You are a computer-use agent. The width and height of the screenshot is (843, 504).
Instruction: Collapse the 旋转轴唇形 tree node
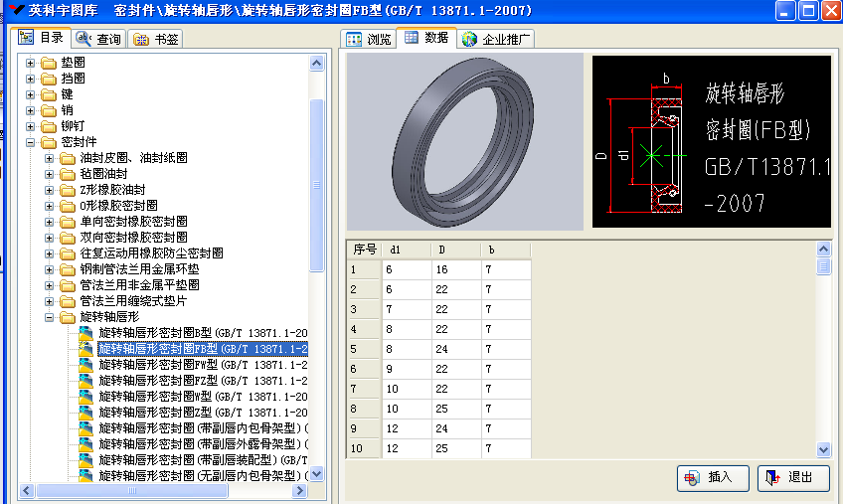point(50,317)
